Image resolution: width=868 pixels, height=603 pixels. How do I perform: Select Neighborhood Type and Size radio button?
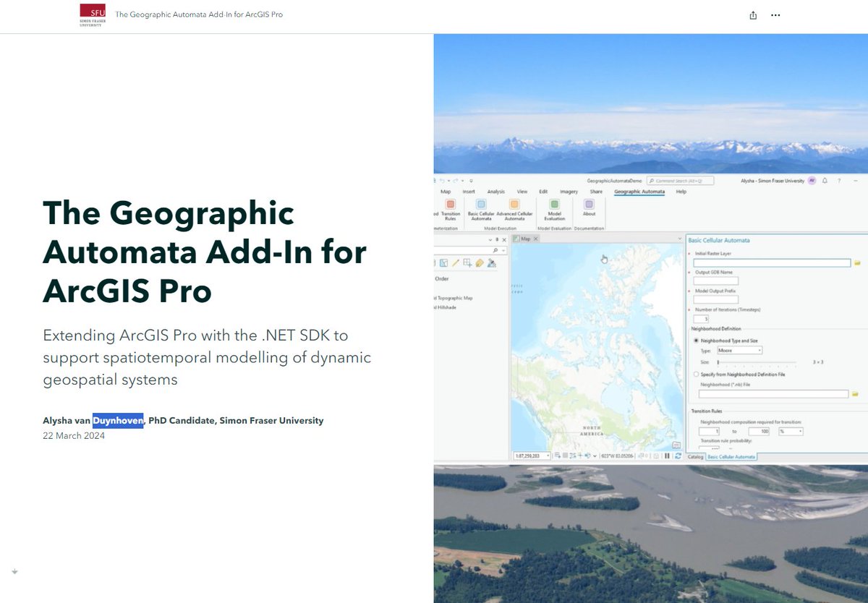pos(696,341)
